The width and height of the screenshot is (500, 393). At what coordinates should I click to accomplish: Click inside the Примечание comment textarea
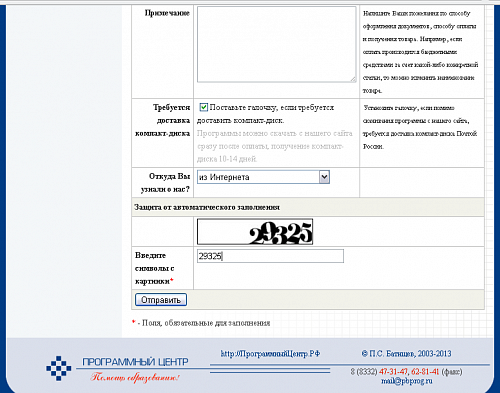coord(276,44)
